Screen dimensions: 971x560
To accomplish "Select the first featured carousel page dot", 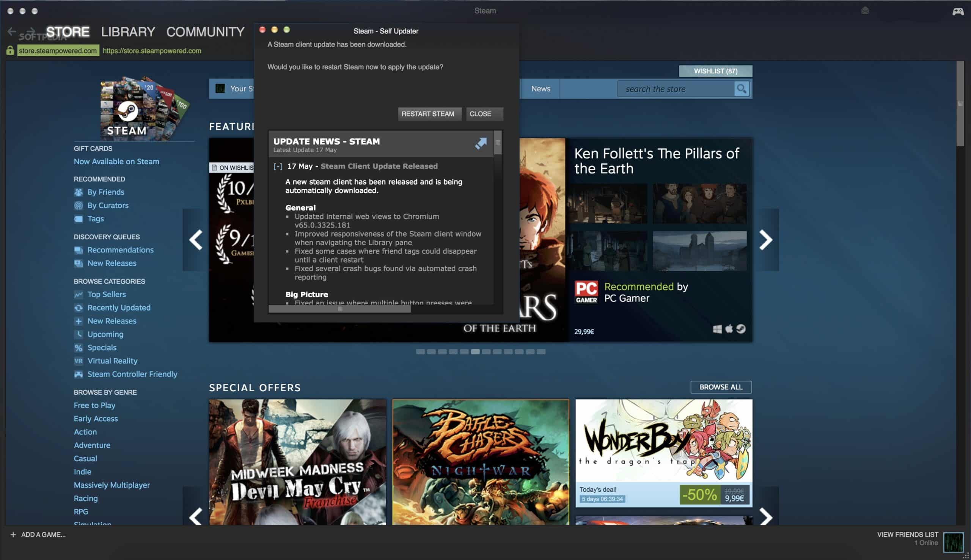I will point(420,351).
